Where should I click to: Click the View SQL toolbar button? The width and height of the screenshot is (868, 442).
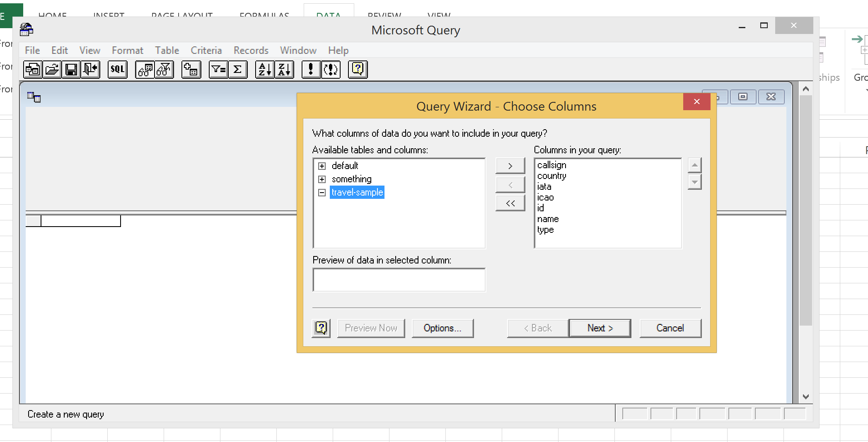tap(118, 70)
